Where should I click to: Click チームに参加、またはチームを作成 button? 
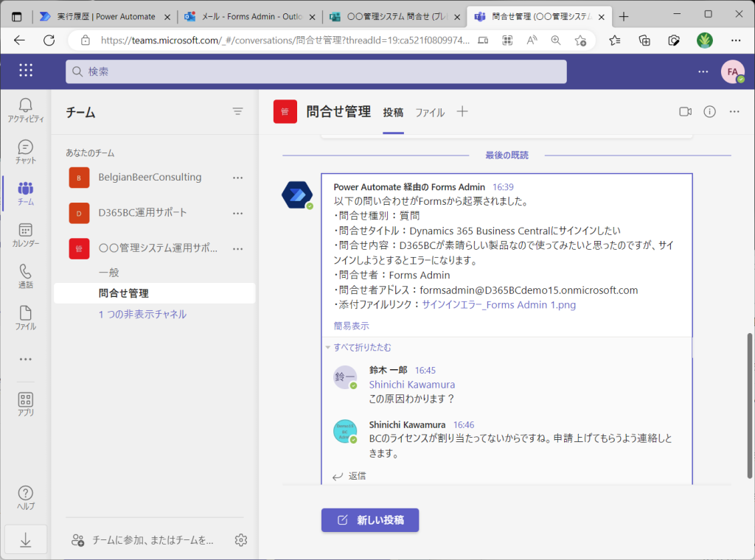coord(142,540)
